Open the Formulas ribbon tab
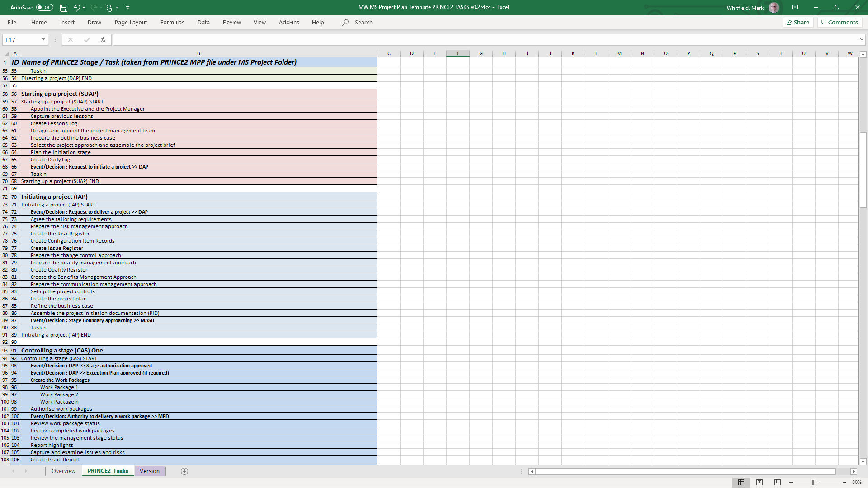This screenshot has height=488, width=868. coord(172,22)
